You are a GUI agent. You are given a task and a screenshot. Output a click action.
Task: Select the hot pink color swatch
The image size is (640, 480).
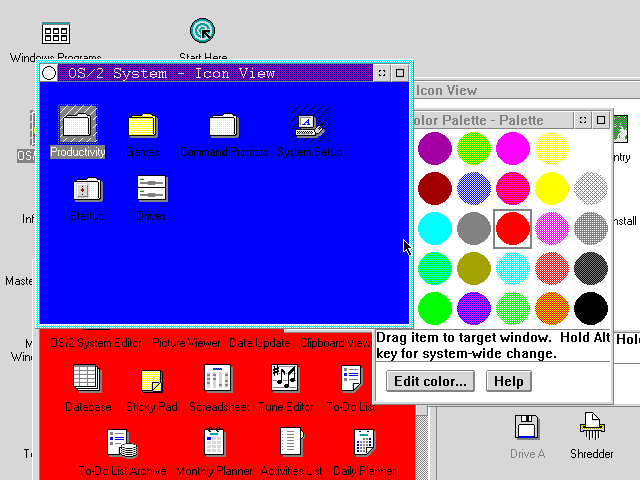[513, 188]
